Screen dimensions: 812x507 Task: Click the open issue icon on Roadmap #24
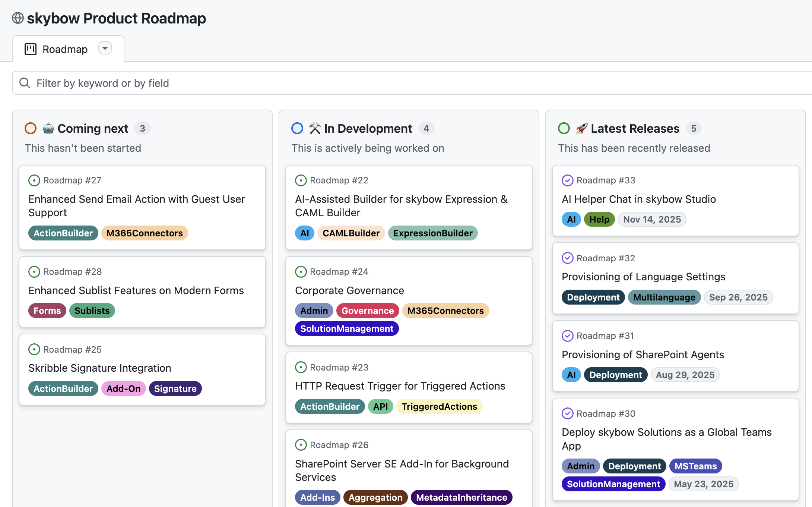click(x=301, y=272)
